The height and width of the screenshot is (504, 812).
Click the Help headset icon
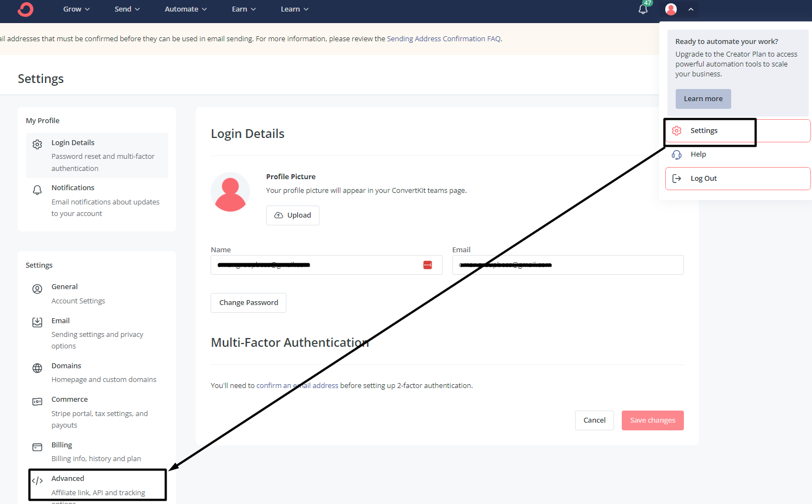tap(677, 154)
